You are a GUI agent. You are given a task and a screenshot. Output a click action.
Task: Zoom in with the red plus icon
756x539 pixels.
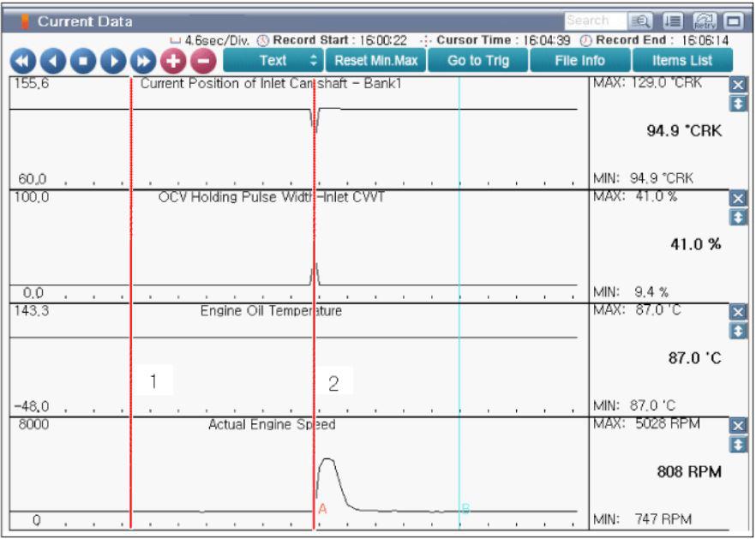point(172,62)
